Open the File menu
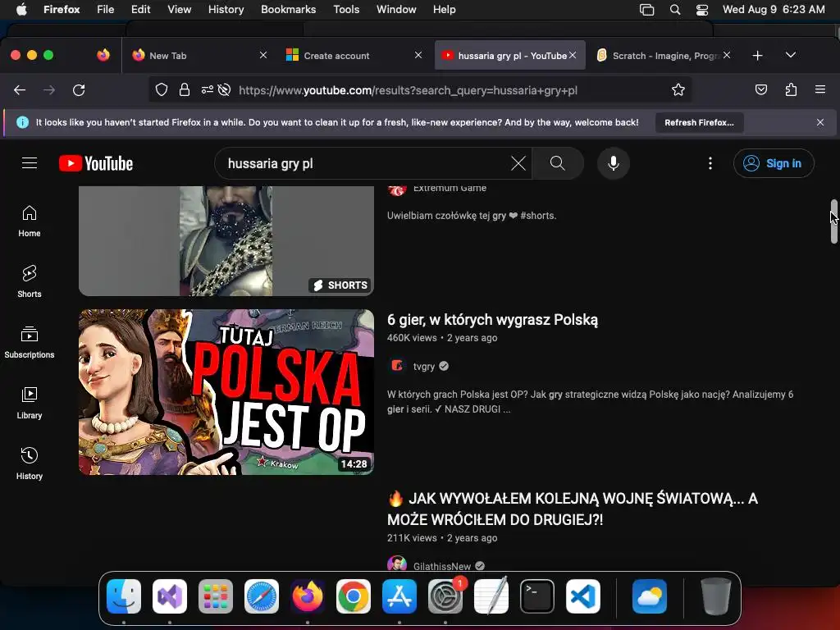Viewport: 840px width, 630px height. [106, 9]
